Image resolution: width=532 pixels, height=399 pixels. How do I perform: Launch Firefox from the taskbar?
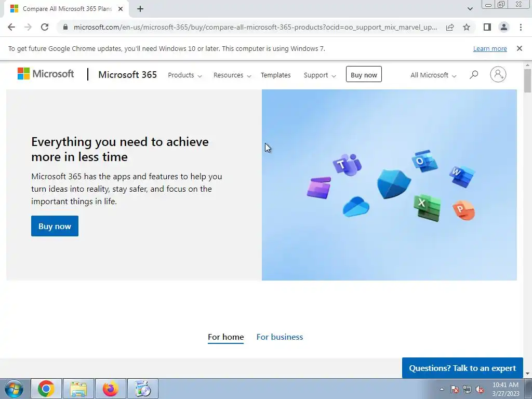pyautogui.click(x=111, y=389)
